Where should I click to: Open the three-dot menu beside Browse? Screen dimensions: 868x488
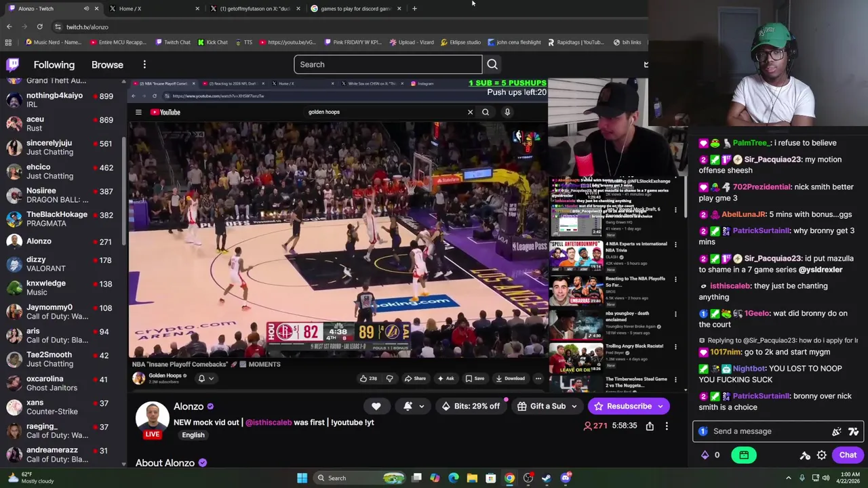144,64
